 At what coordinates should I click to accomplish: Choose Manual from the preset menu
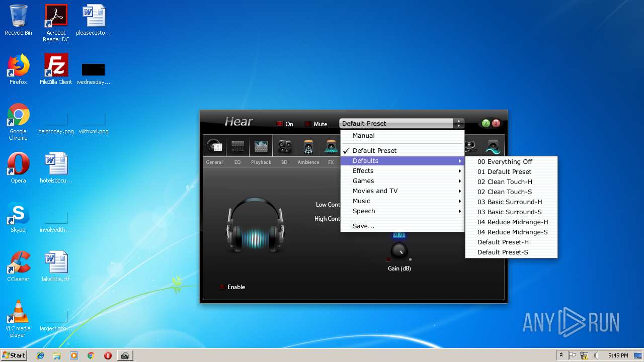402,136
